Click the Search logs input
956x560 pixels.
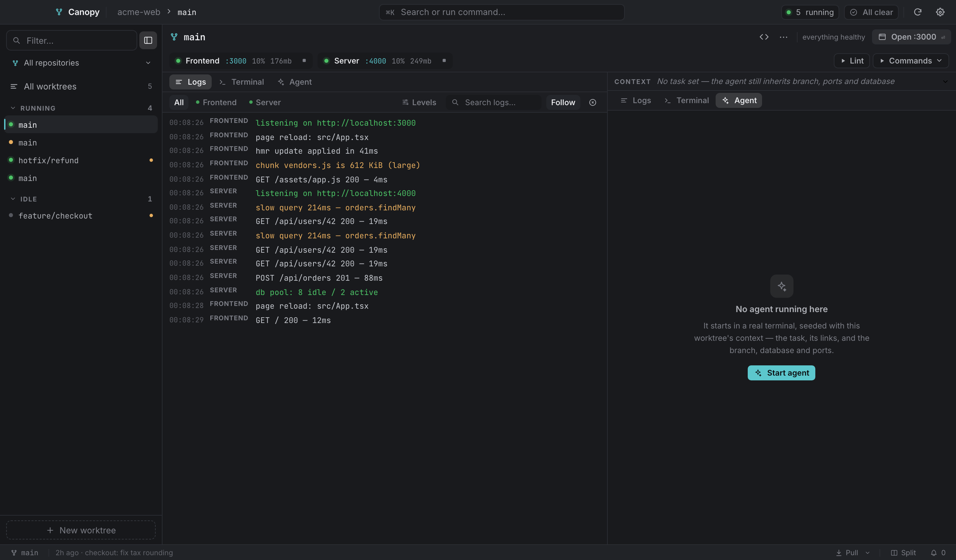(494, 102)
